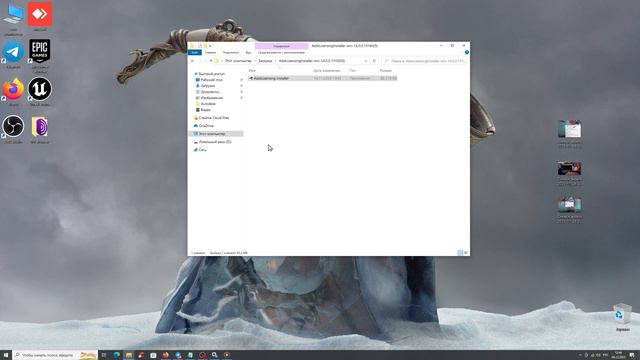
Task: Select Quick access in the navigation pane
Action: coord(211,74)
